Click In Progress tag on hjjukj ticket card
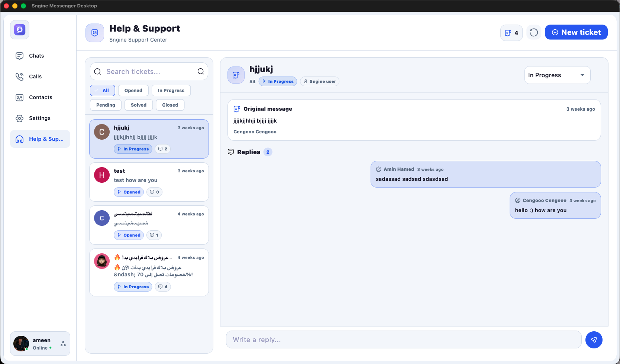 point(133,149)
